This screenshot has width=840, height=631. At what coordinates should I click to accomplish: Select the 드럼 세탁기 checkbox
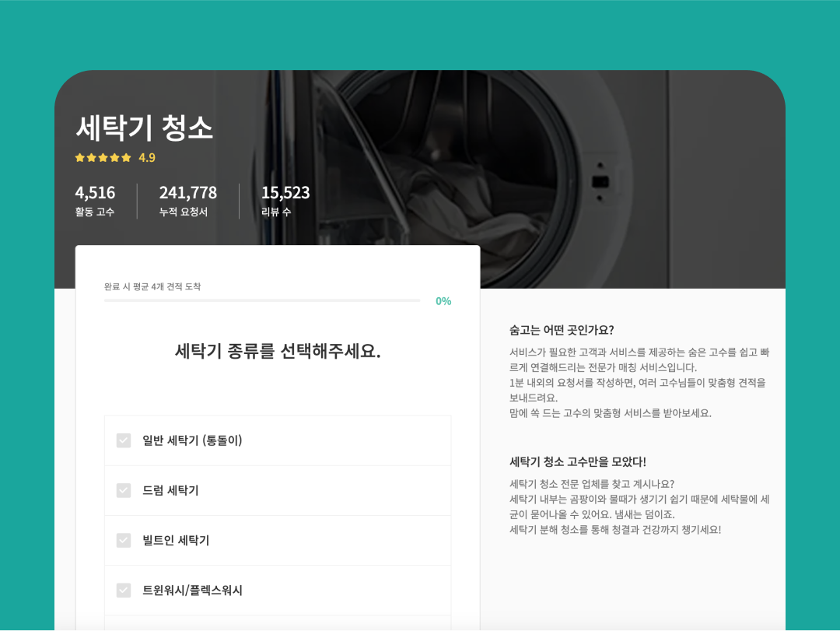(x=123, y=490)
